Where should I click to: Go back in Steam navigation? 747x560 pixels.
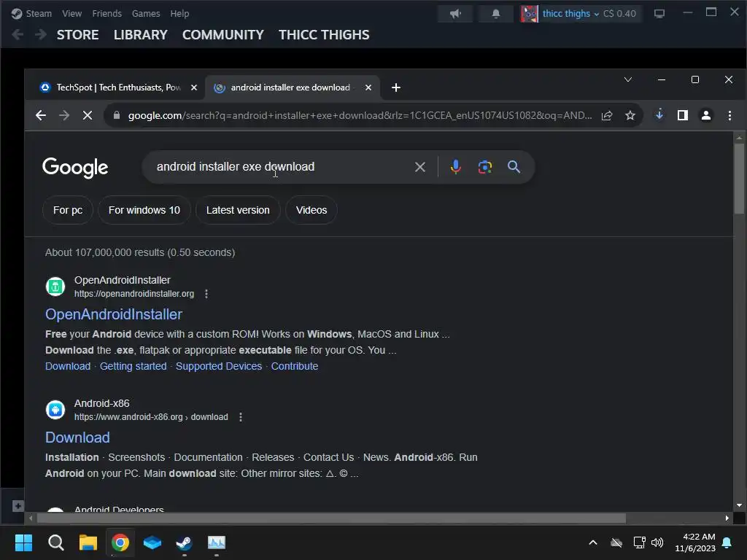pyautogui.click(x=18, y=34)
